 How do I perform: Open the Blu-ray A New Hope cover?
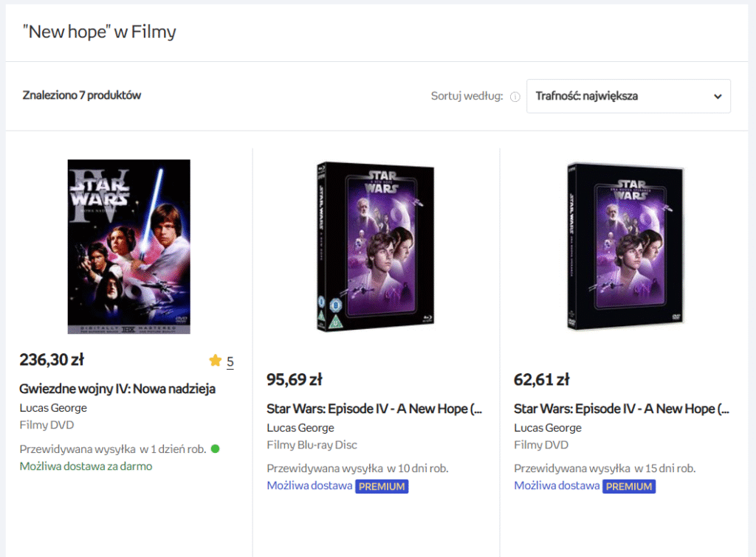pyautogui.click(x=375, y=246)
